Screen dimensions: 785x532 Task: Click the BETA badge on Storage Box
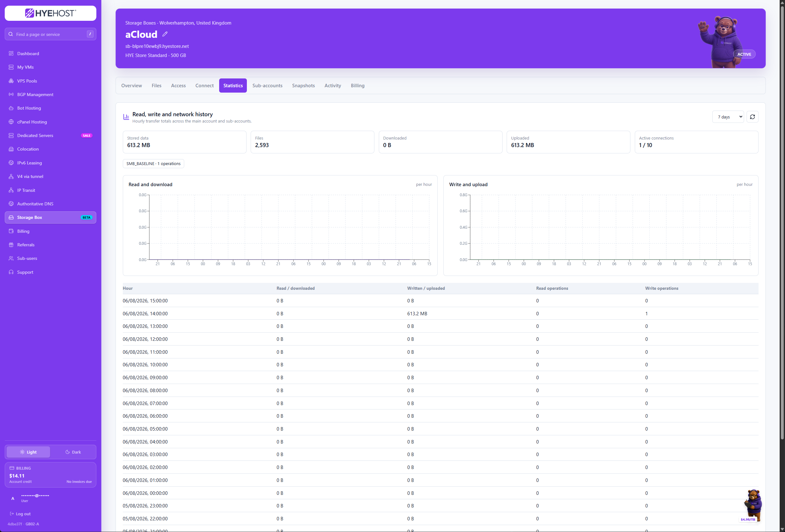point(87,218)
